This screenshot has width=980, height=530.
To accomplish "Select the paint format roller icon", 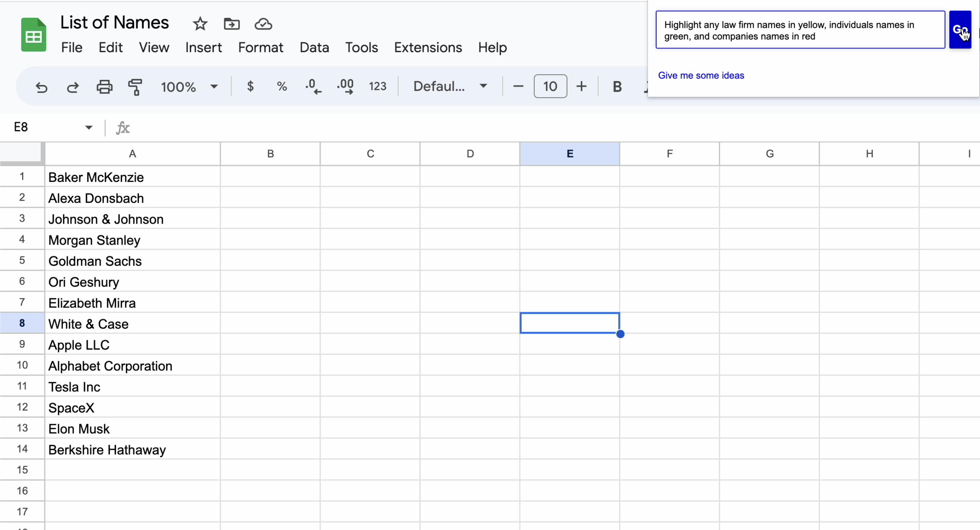I will tap(135, 87).
